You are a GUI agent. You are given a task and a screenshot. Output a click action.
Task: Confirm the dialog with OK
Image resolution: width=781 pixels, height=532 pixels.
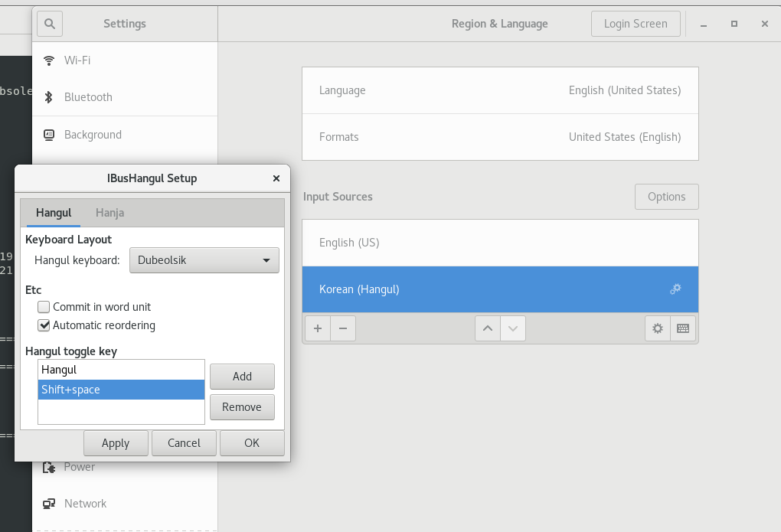[x=252, y=443]
